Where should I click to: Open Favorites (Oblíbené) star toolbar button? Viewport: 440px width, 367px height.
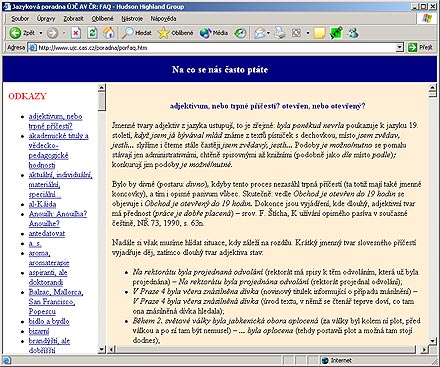click(x=163, y=33)
